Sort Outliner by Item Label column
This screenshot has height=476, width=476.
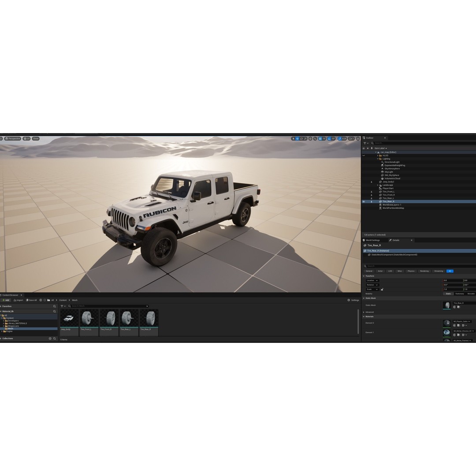click(380, 149)
